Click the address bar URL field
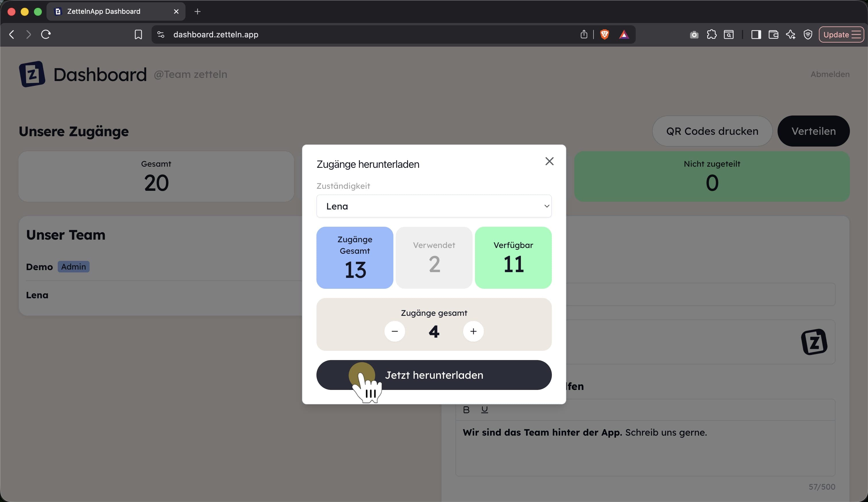868x502 pixels. [372, 34]
